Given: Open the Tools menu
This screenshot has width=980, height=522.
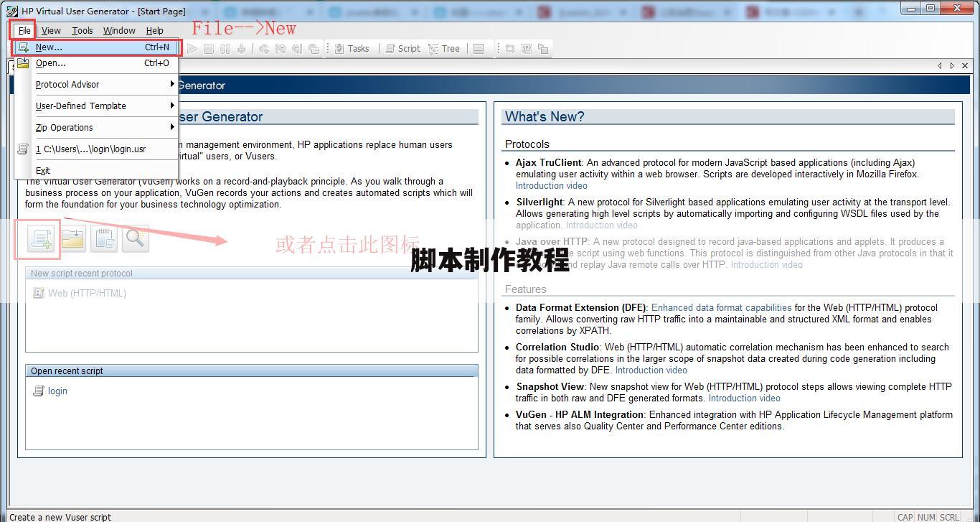Looking at the screenshot, I should coord(82,30).
